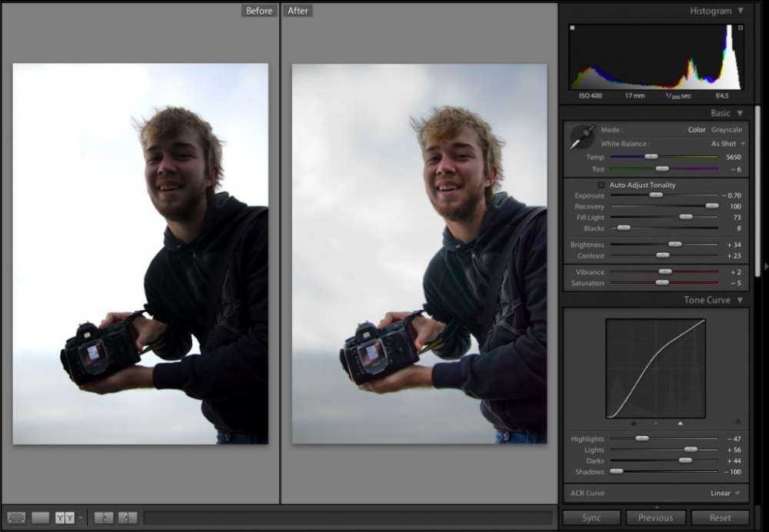
Task: Switch to Loupe view in bottom toolbar
Action: point(40,518)
